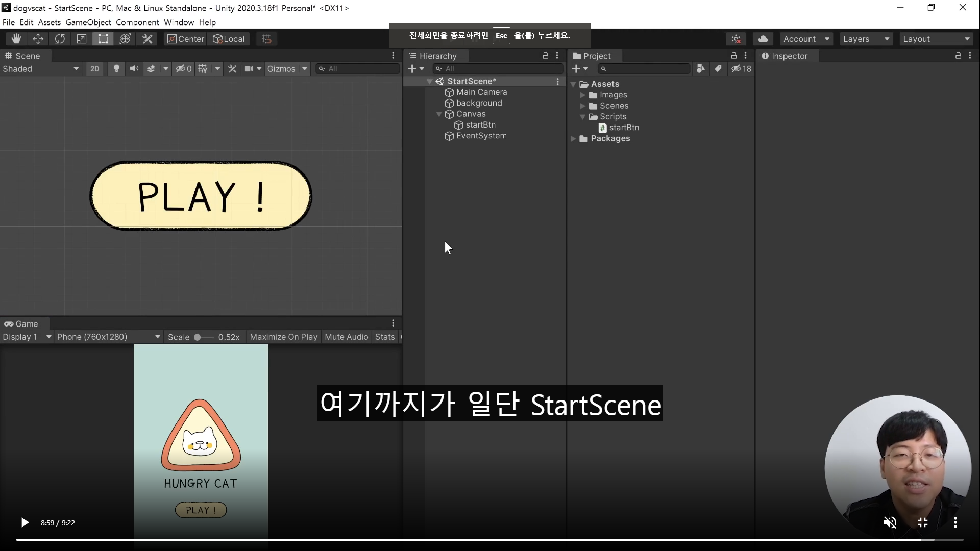The width and height of the screenshot is (980, 551).
Task: Open scene effects dropdown arrow
Action: pos(165,69)
